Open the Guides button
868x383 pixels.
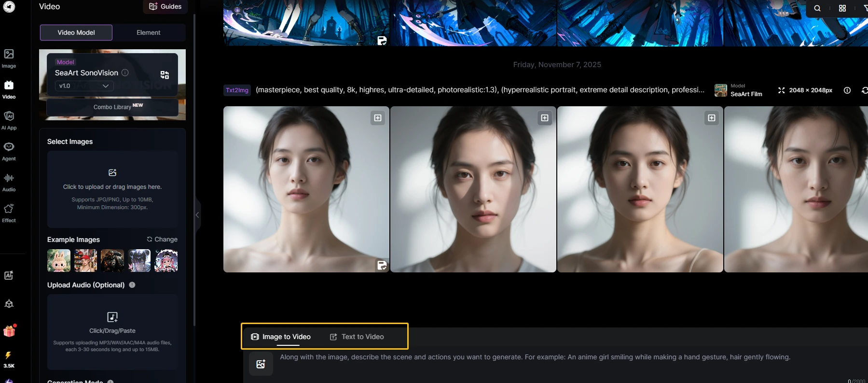pos(165,6)
